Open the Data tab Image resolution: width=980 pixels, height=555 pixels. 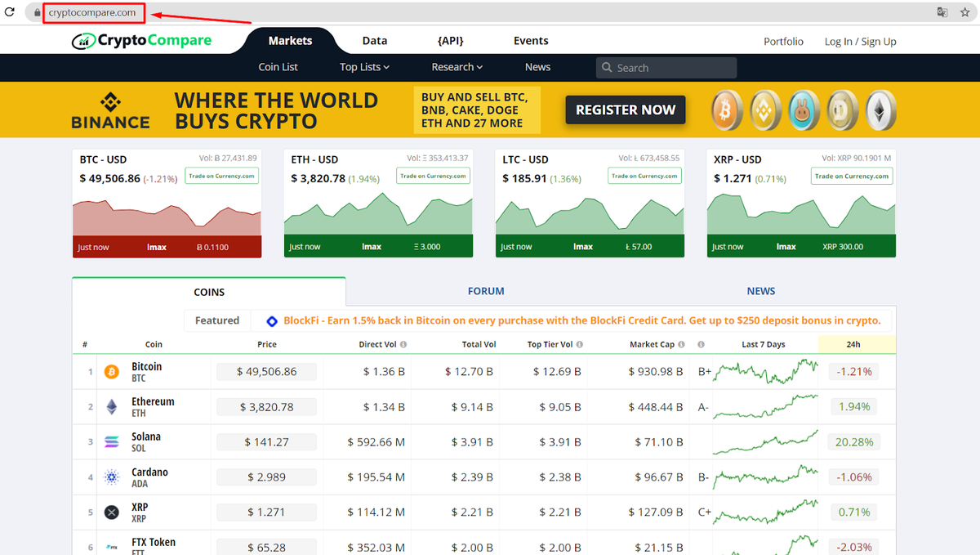click(375, 41)
